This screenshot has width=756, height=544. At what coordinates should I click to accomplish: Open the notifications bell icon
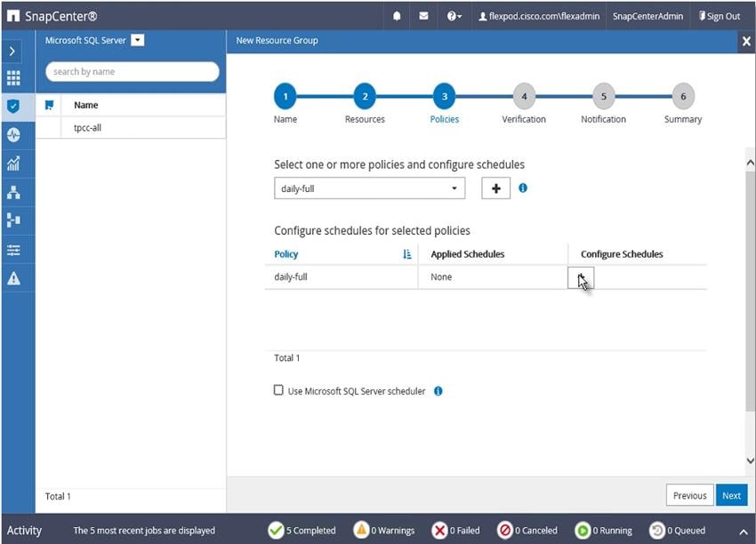pos(397,16)
